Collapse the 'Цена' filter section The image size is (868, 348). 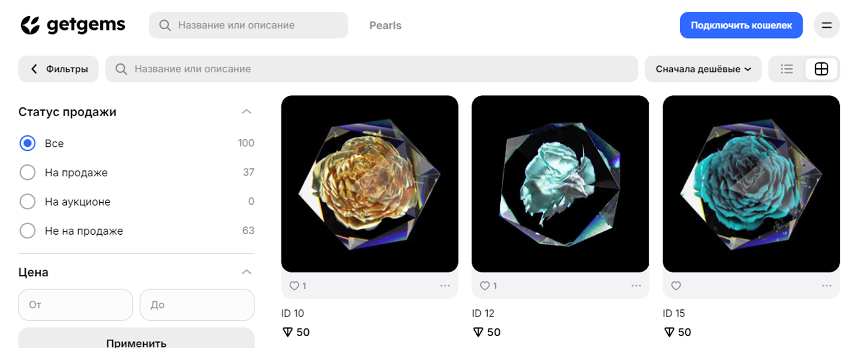click(246, 272)
